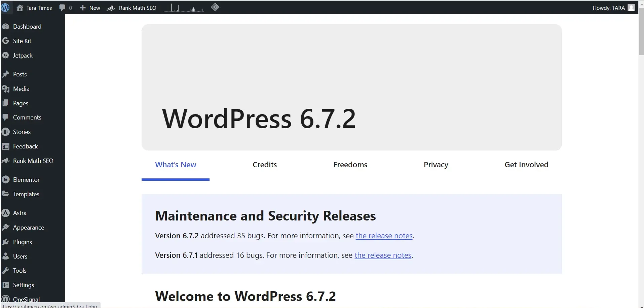The width and height of the screenshot is (644, 308).
Task: Click the OneSignal icon in sidebar
Action: (x=6, y=299)
